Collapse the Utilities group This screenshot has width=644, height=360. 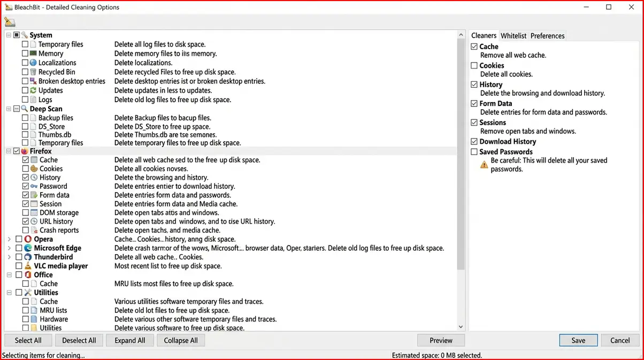[9, 293]
